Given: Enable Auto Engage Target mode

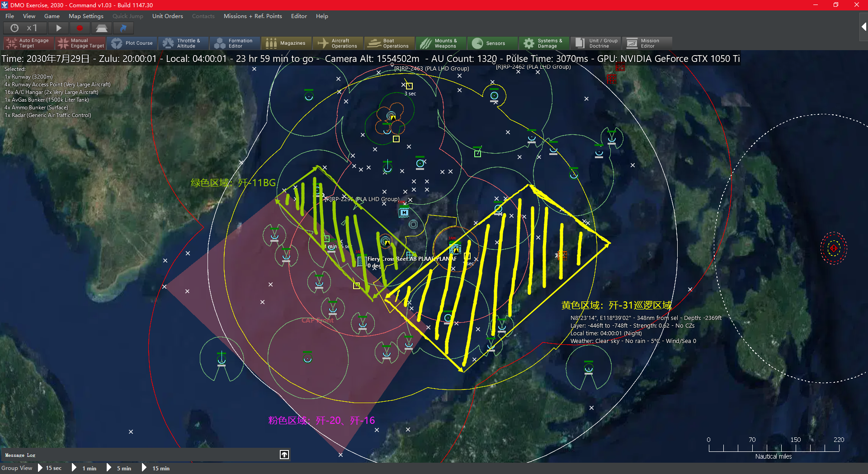Looking at the screenshot, I should [28, 43].
